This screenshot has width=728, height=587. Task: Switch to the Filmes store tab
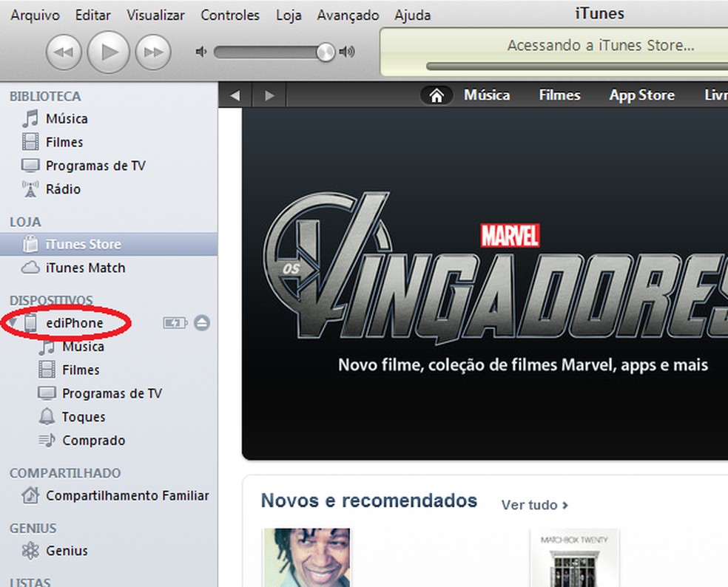point(559,95)
